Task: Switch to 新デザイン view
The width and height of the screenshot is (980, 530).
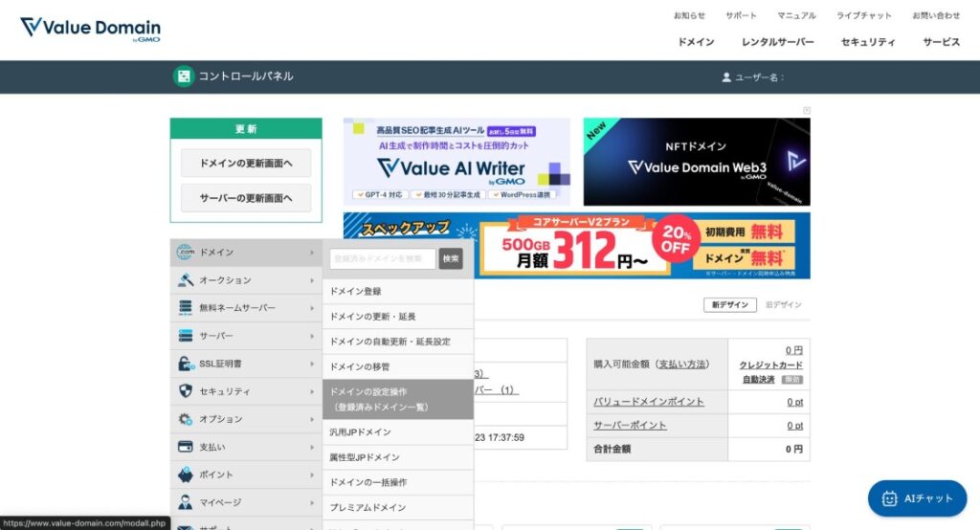Action: click(730, 305)
